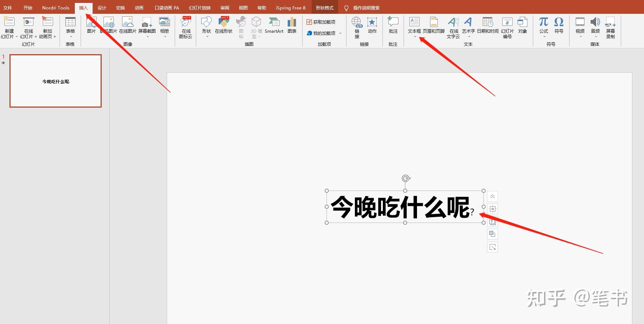The width and height of the screenshot is (644, 324).
Task: Click the collapse chevrons beside the text box
Action: pos(492,197)
